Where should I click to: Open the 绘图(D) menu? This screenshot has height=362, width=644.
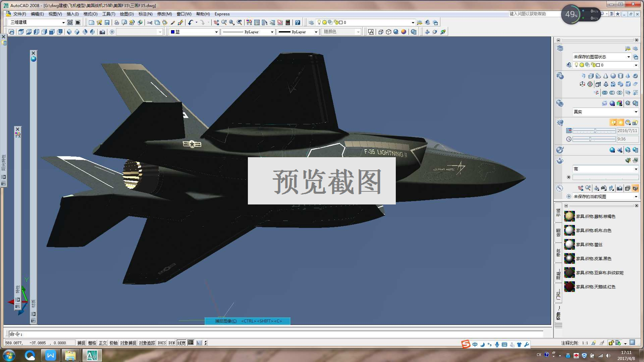127,14
